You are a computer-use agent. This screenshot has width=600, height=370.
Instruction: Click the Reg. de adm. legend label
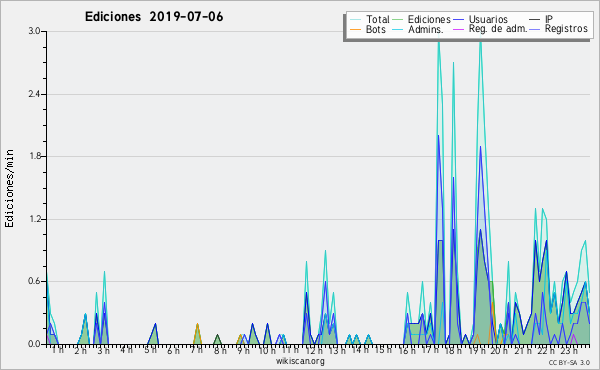[x=498, y=29]
